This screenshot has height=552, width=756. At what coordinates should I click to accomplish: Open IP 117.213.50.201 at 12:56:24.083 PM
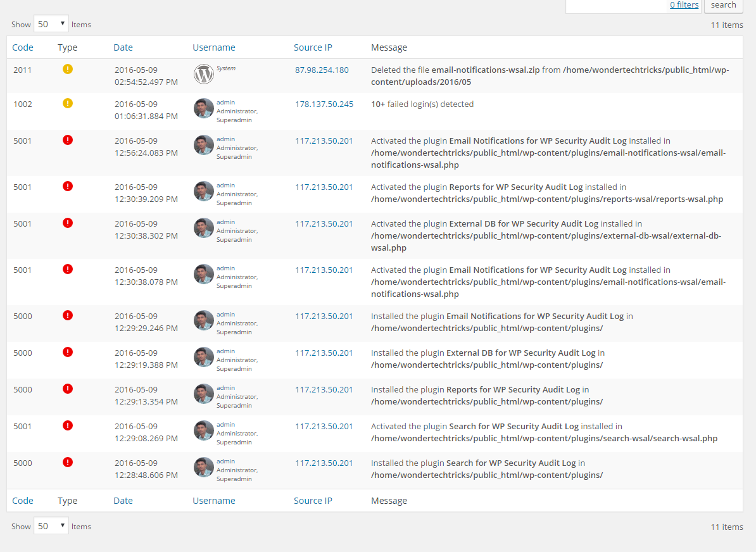pos(324,141)
